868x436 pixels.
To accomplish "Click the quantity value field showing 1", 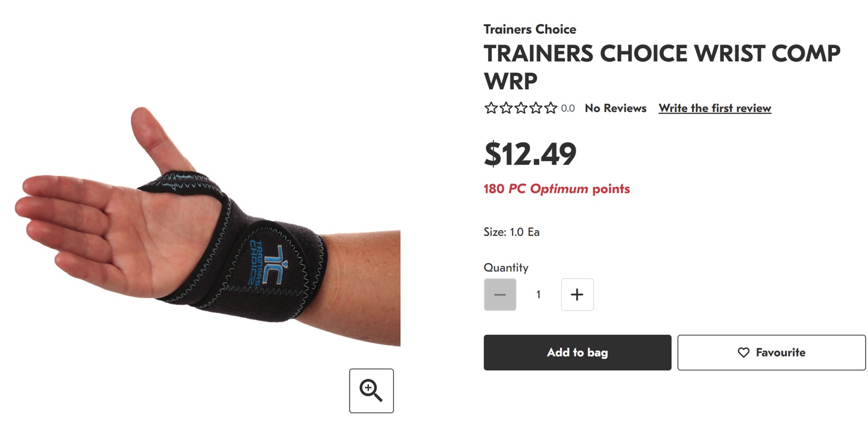I will pos(538,294).
